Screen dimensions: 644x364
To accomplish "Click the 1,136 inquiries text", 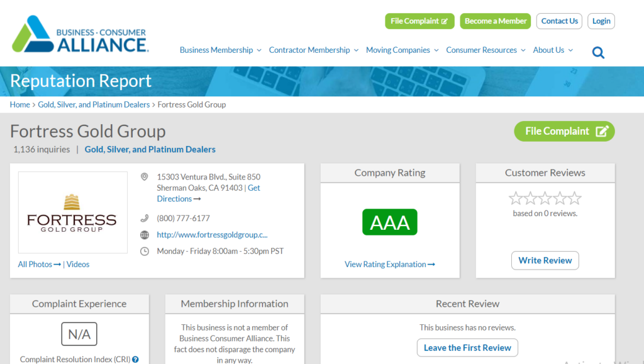I will [42, 149].
